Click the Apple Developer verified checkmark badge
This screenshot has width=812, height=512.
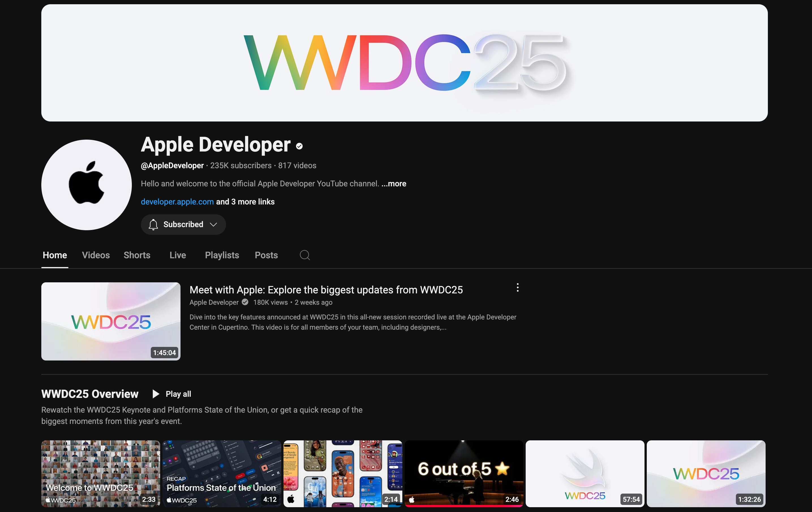299,146
